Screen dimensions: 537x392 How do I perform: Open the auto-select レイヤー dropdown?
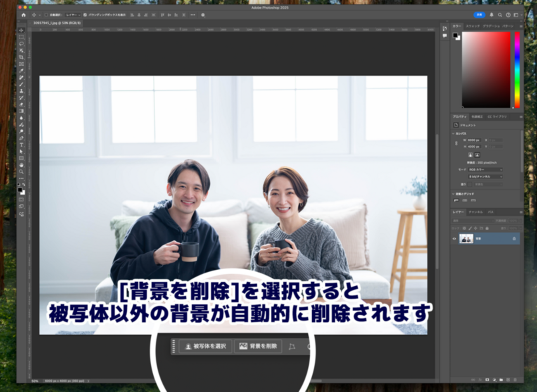[73, 15]
